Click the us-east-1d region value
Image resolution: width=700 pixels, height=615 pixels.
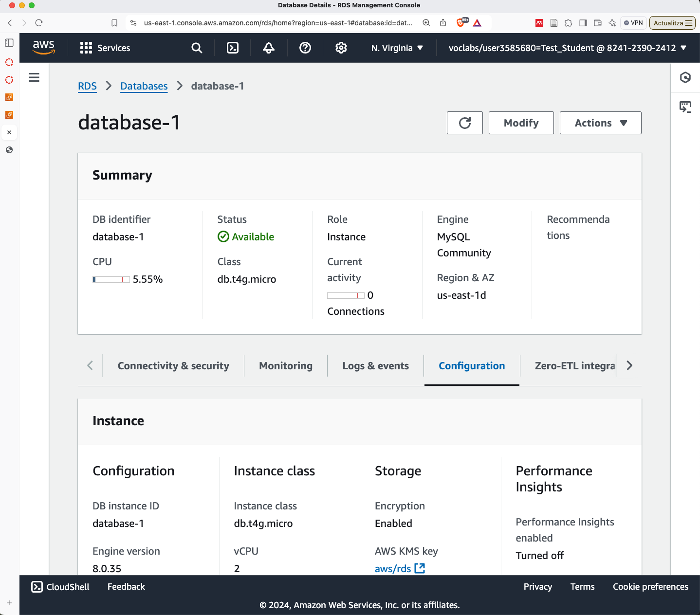[461, 295]
